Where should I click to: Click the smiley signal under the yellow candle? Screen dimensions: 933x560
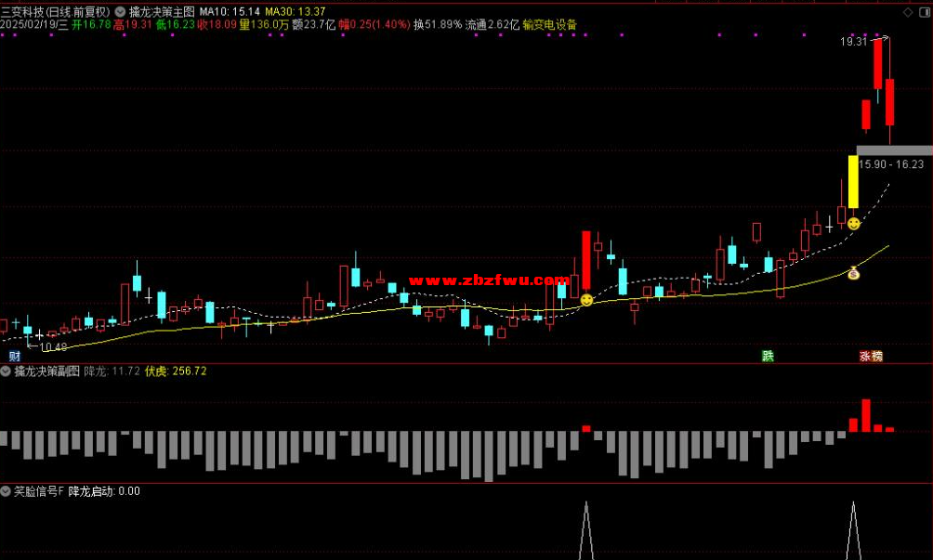point(853,224)
